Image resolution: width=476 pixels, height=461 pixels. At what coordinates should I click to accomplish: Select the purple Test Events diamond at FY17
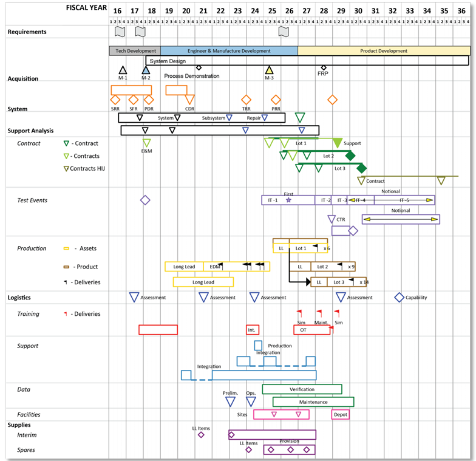point(145,200)
